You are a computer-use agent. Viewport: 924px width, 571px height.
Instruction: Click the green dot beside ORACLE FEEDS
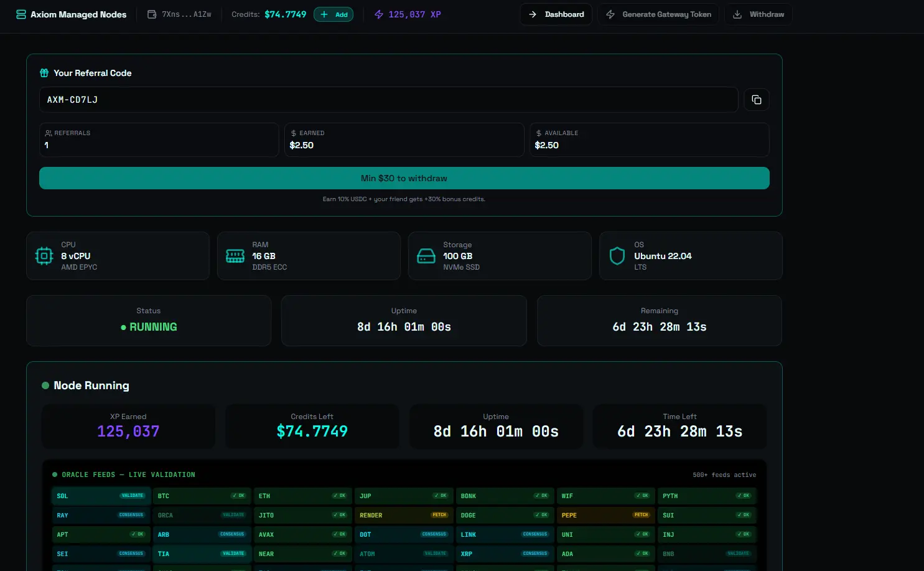55,474
